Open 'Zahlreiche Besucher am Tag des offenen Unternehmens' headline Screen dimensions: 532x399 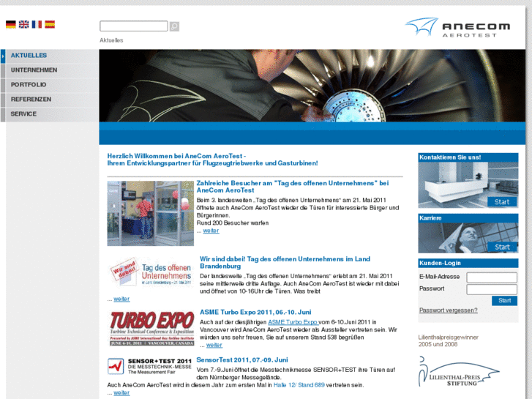[x=293, y=187]
